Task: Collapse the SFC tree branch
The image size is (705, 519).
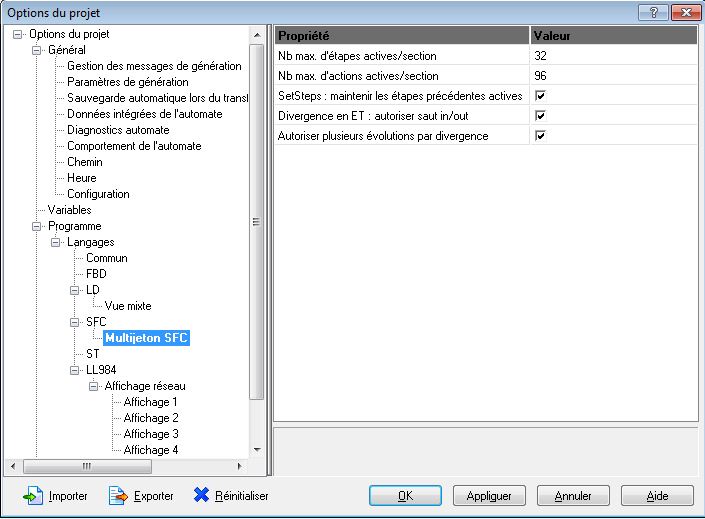Action: click(75, 322)
